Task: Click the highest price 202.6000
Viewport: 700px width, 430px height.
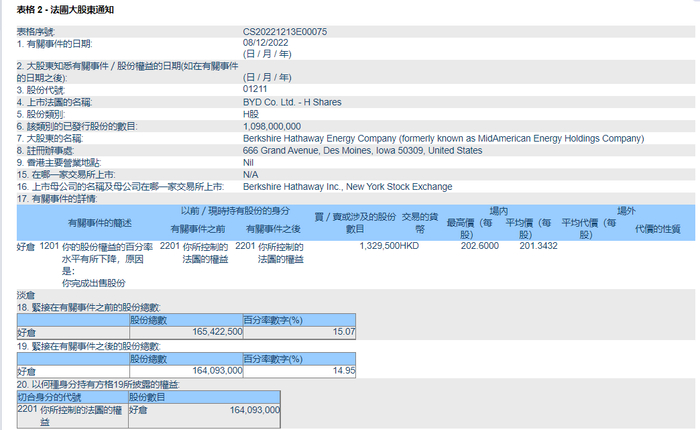Action: click(479, 246)
